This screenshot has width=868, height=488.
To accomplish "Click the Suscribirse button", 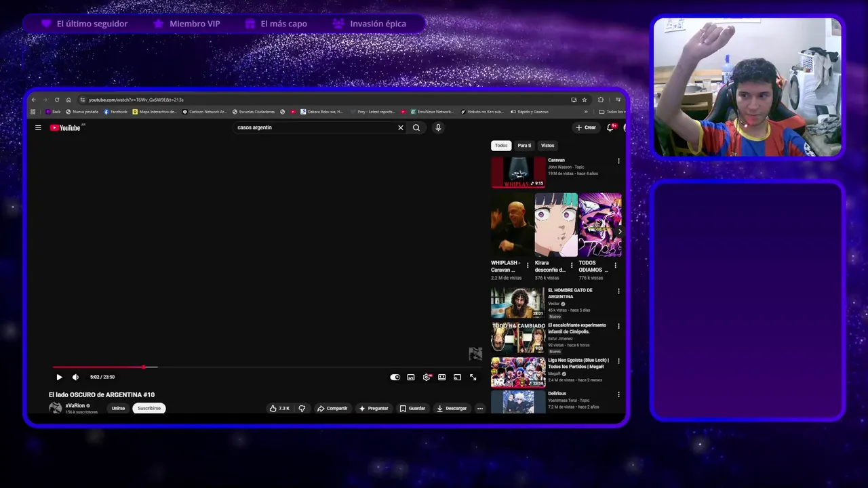I will click(x=149, y=408).
